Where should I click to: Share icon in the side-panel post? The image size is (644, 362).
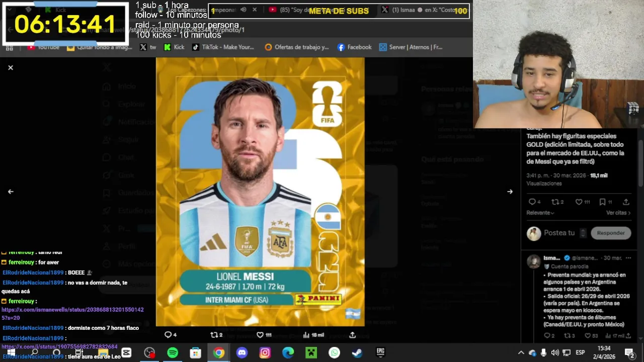pyautogui.click(x=626, y=202)
